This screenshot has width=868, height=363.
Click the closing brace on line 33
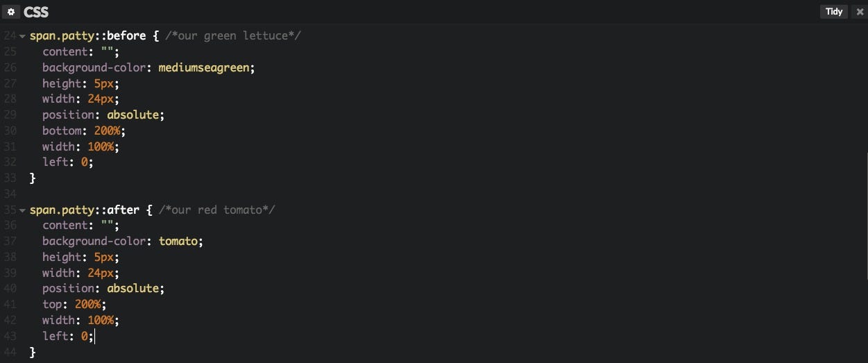click(x=33, y=178)
